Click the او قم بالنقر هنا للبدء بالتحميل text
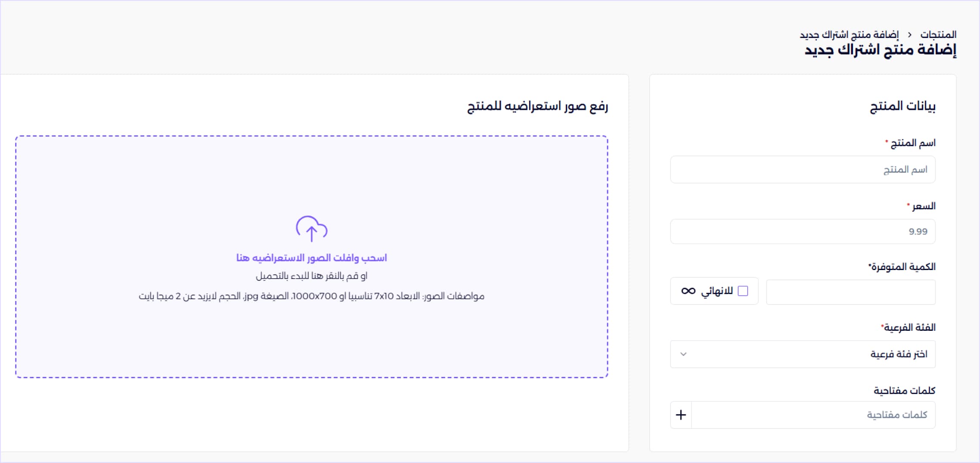Viewport: 980px width, 463px height. click(x=311, y=276)
